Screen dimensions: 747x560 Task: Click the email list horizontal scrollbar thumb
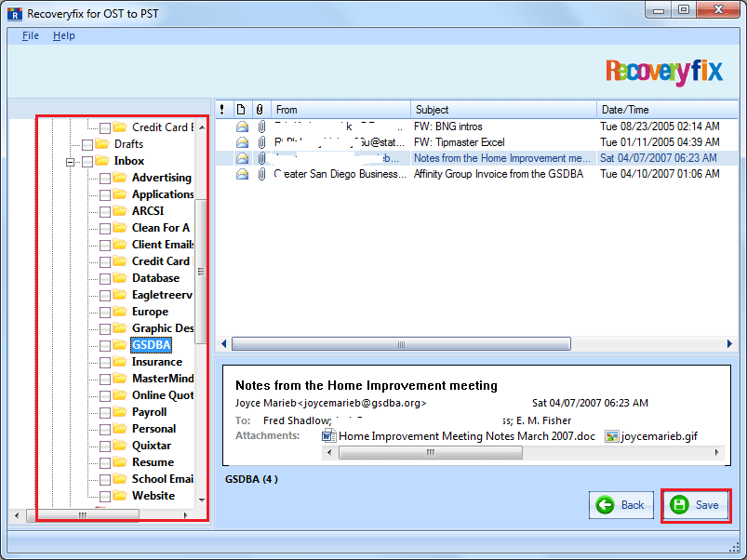pyautogui.click(x=401, y=344)
